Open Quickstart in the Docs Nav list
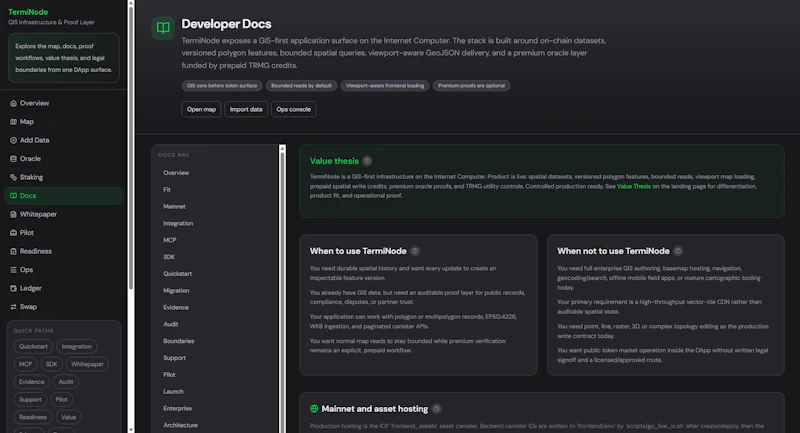The image size is (800, 433). [x=178, y=274]
